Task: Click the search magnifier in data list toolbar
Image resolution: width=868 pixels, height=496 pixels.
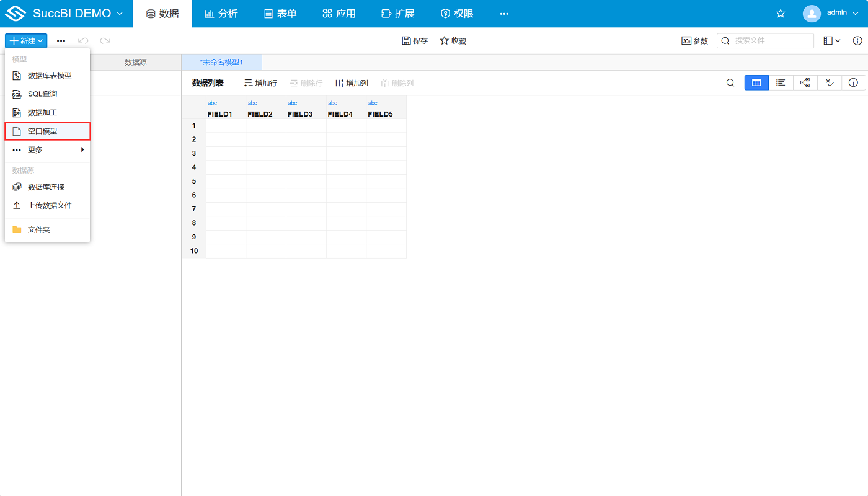Action: point(730,83)
